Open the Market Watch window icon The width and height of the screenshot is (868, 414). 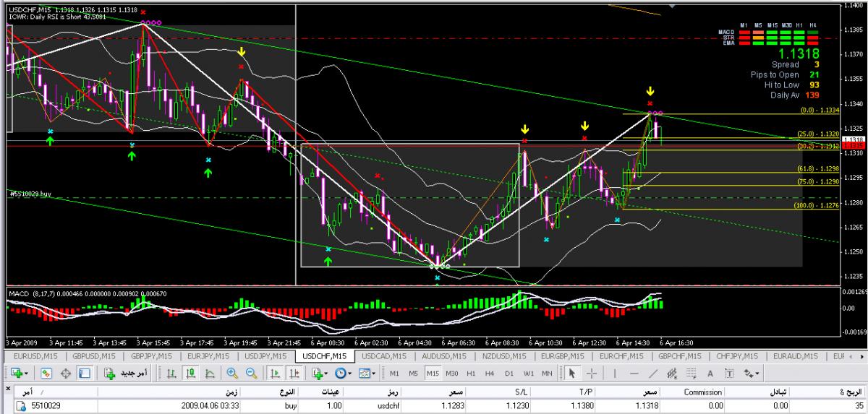(46, 374)
